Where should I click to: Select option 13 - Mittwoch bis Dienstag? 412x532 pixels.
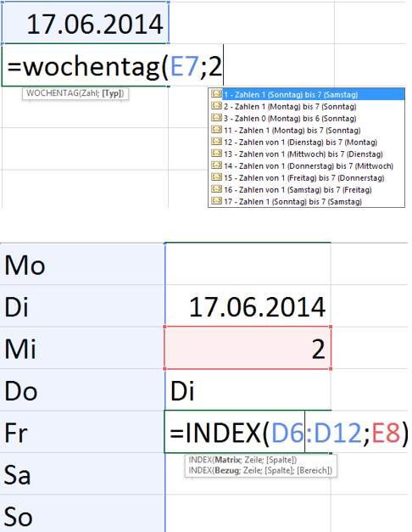coord(307,154)
